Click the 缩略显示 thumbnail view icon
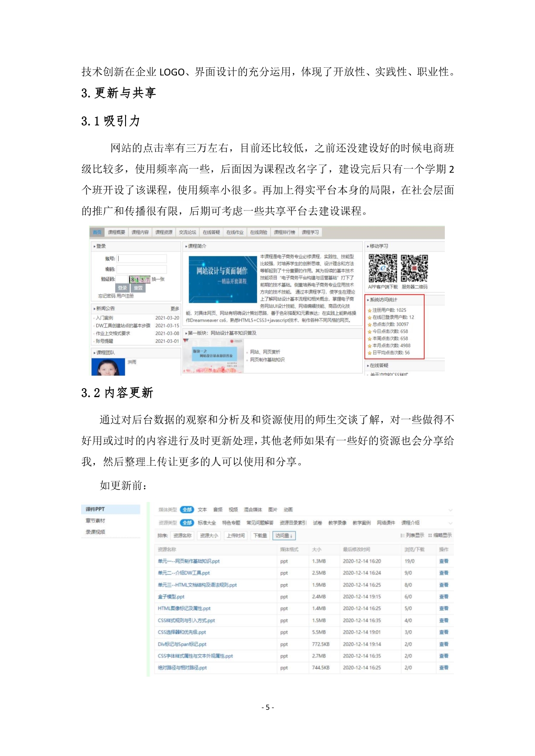535x756 pixels. [430, 535]
